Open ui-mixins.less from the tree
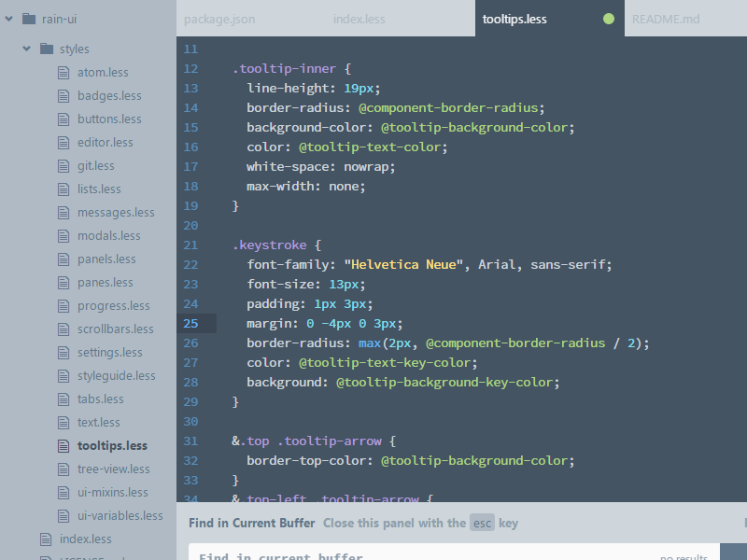This screenshot has width=747, height=560. (x=112, y=492)
